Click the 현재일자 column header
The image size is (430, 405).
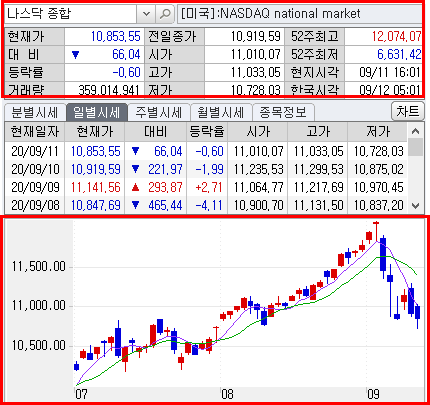pos(35,132)
